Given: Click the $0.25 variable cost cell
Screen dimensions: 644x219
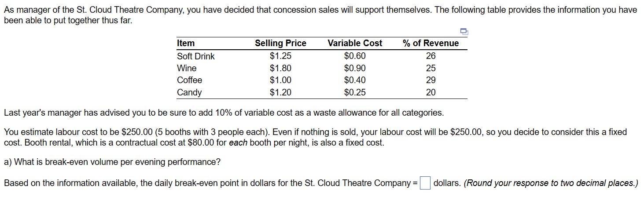Looking at the screenshot, I should point(355,92).
